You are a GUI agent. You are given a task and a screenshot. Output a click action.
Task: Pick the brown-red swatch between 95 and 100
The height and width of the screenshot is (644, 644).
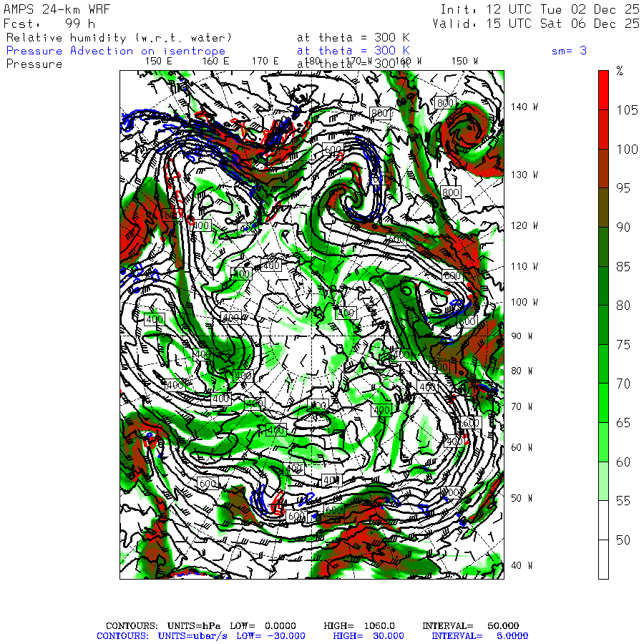[x=603, y=168]
